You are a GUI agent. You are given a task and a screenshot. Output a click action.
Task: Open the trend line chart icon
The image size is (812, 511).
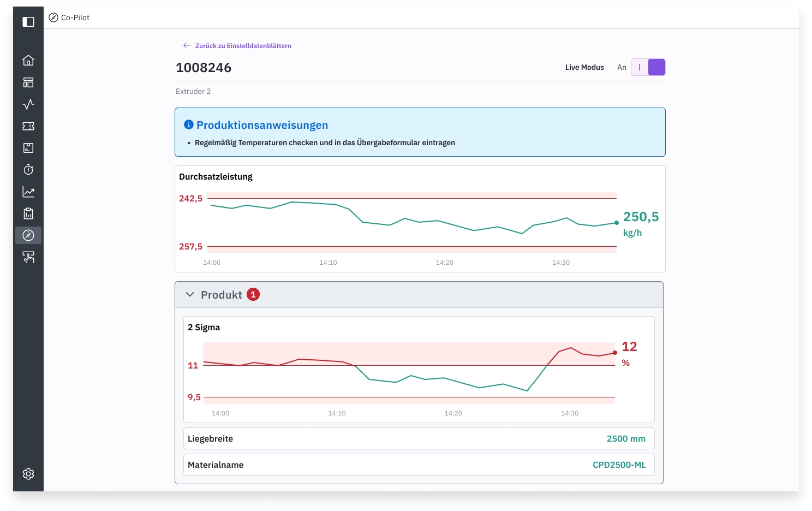tap(28, 192)
